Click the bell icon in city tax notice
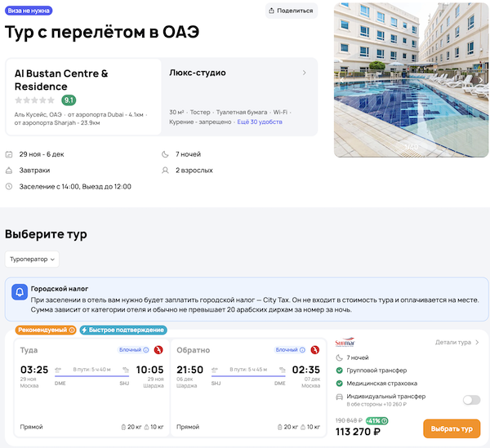 [x=20, y=292]
